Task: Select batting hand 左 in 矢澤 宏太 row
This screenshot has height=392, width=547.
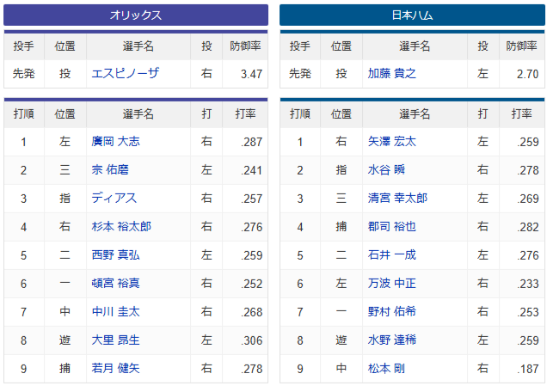Action: pos(482,141)
